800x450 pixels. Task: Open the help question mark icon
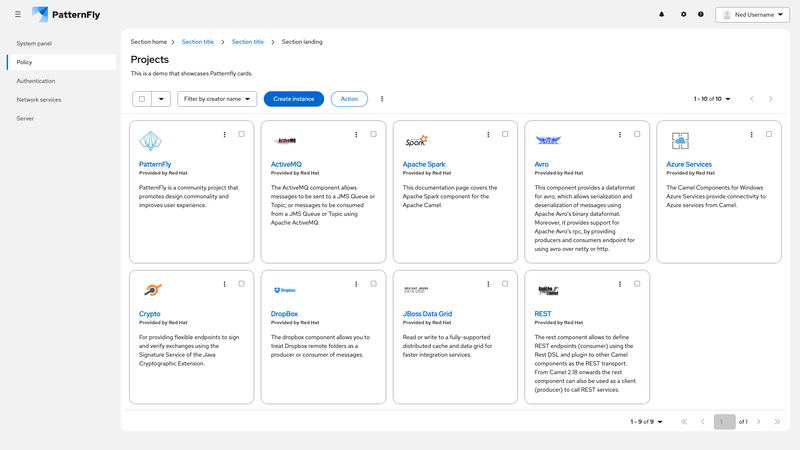701,14
